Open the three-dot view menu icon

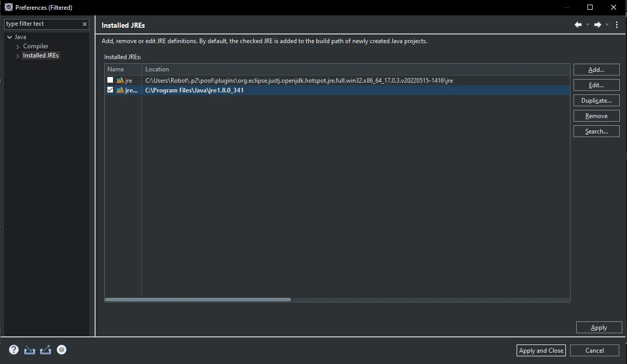pyautogui.click(x=617, y=25)
